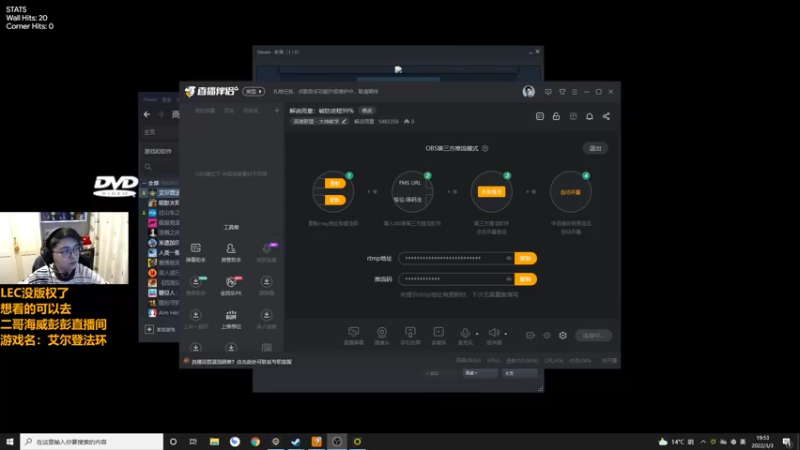Go back in the Steam window
Image resolution: width=800 pixels, height=450 pixels.
pyautogui.click(x=147, y=114)
